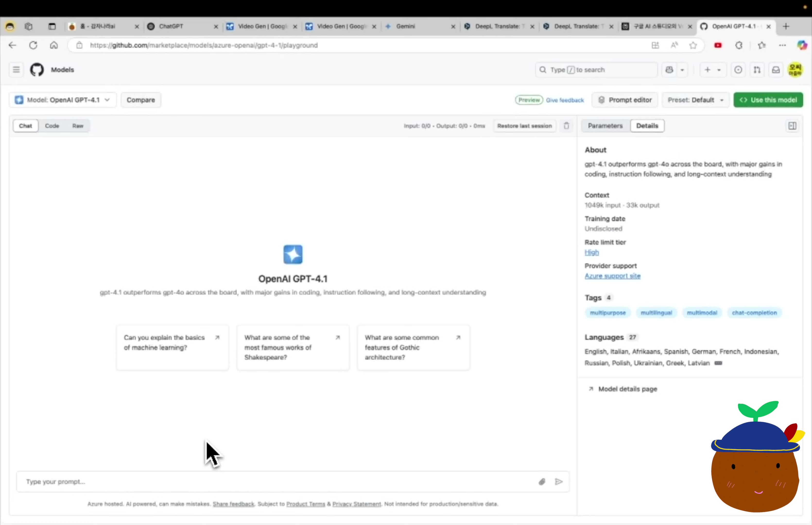This screenshot has height=525, width=812.
Task: Open the Prompt editor
Action: coord(625,100)
